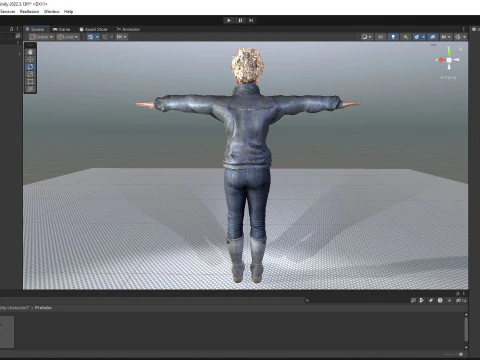Open the Hierarchy panel three-dot menu
Viewport: 480px width, 360px height.
18,29
